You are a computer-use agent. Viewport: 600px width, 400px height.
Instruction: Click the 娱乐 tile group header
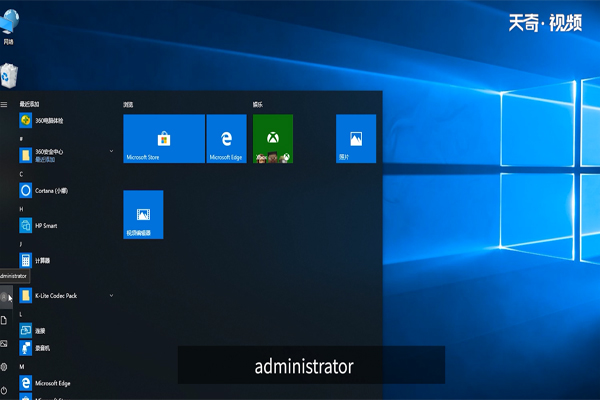[258, 104]
